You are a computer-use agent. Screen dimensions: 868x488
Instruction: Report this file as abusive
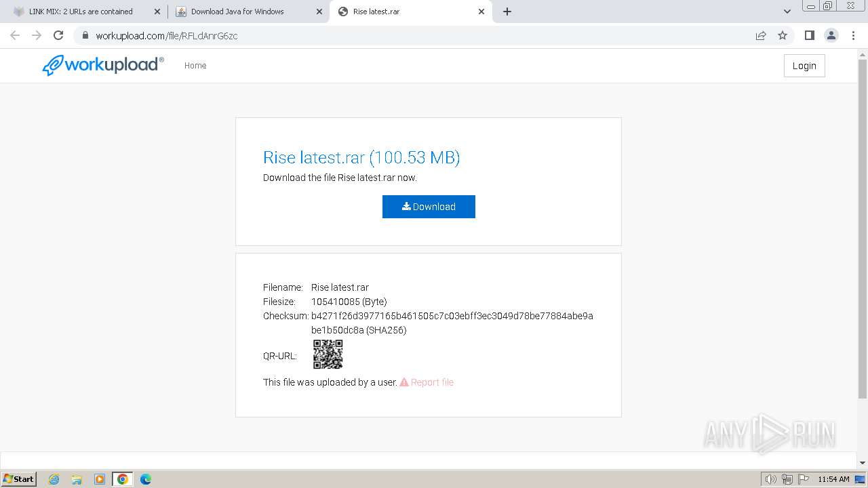pyautogui.click(x=427, y=382)
